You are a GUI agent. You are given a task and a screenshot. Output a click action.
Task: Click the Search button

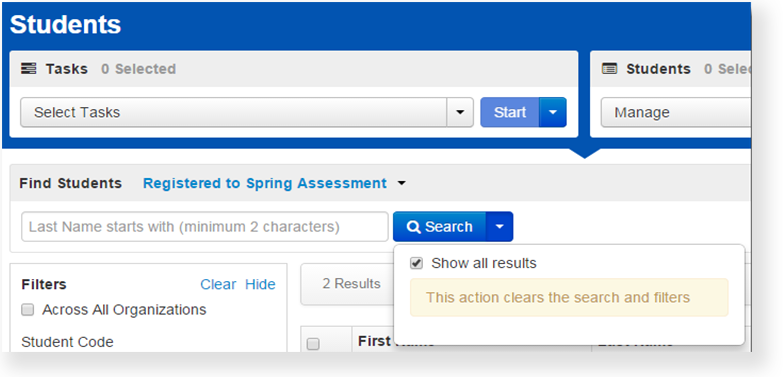point(439,227)
